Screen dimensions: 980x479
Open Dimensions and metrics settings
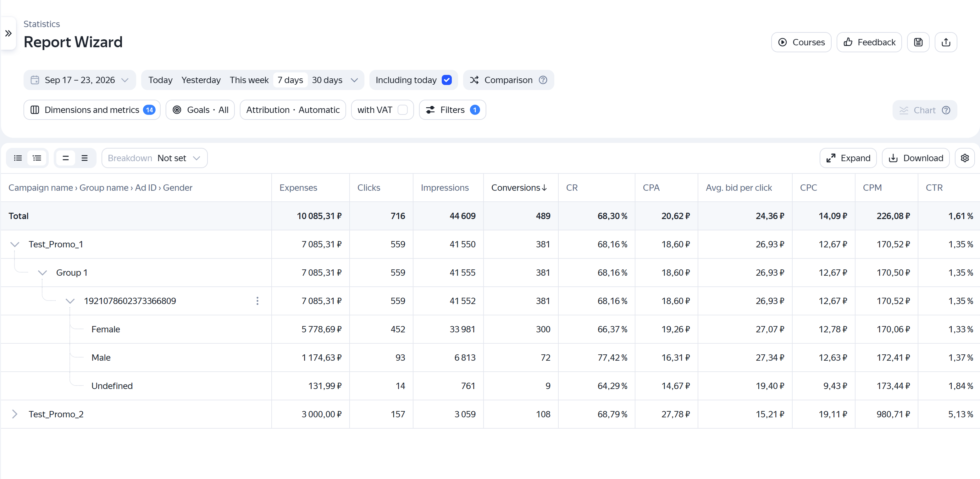(x=92, y=110)
